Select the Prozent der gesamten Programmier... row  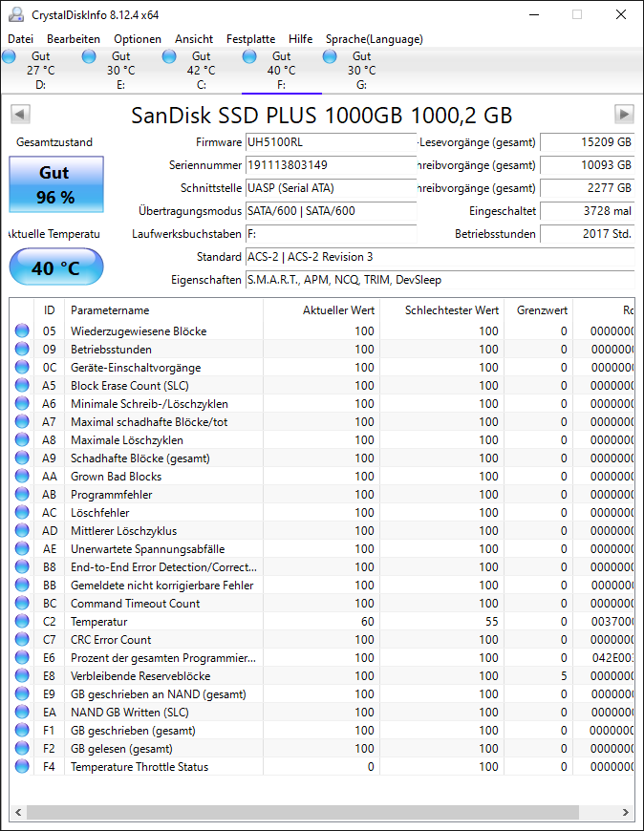[322, 658]
